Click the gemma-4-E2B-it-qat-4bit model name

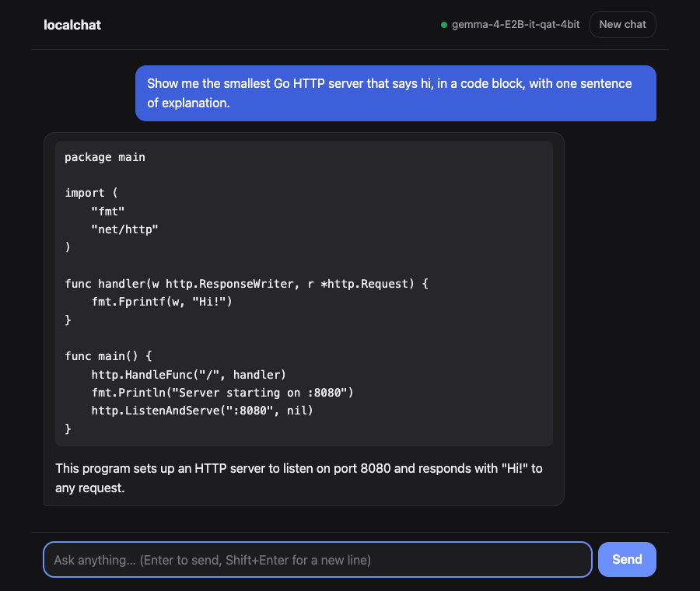click(516, 25)
